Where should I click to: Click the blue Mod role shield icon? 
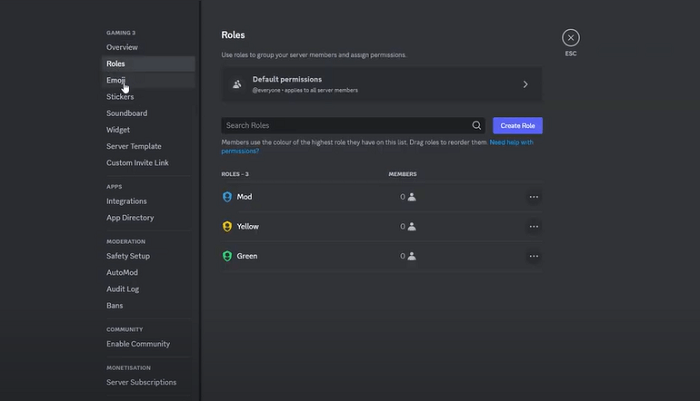tap(227, 196)
